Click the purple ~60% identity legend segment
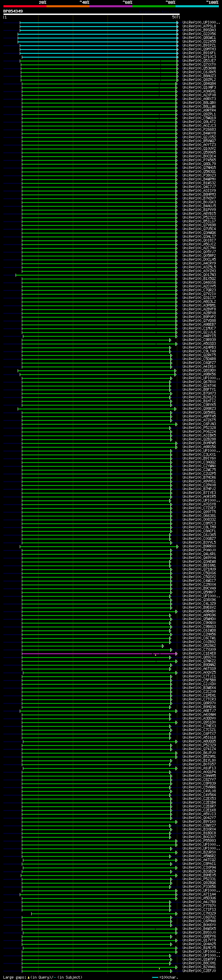This screenshot has height=980, width=222. (x=111, y=6)
